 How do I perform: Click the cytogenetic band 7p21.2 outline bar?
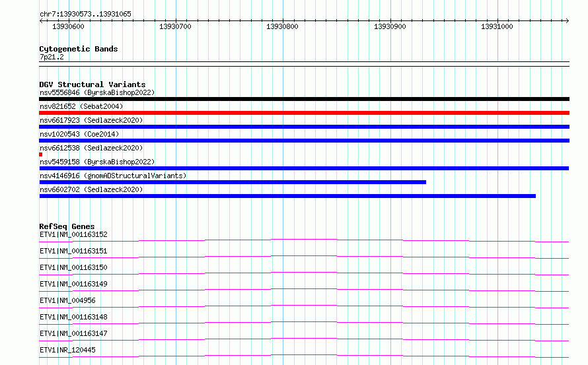coord(304,64)
